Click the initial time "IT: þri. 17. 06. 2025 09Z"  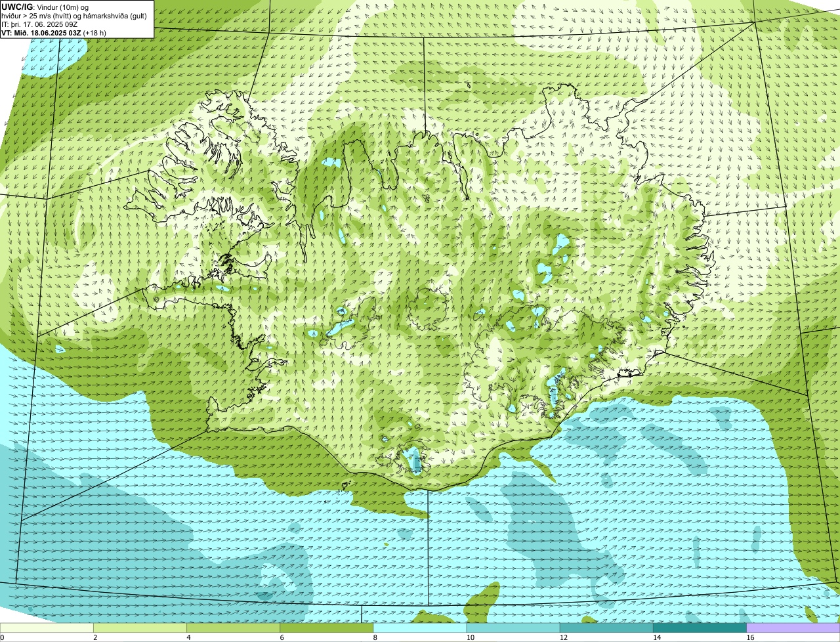tap(40, 24)
